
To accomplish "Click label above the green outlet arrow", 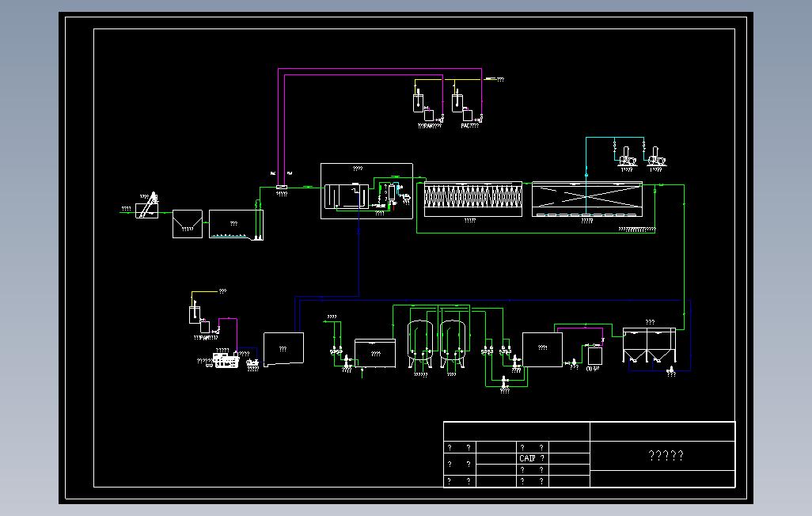I will coord(332,317).
